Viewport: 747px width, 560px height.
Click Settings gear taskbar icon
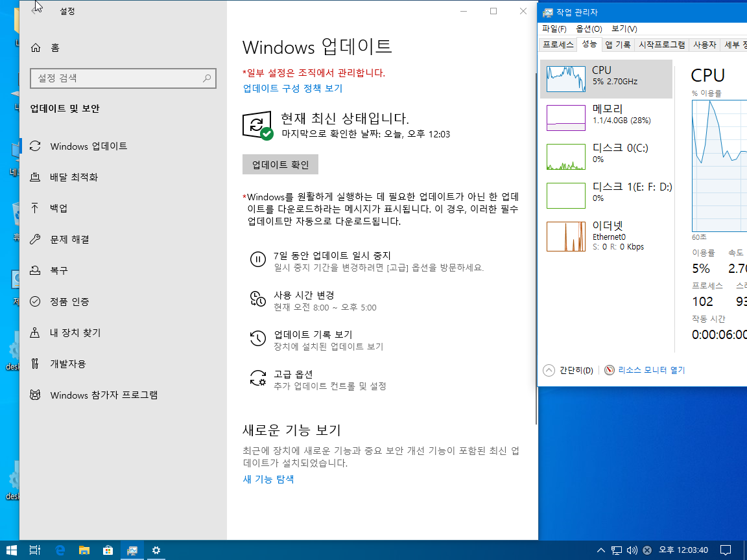(x=156, y=550)
